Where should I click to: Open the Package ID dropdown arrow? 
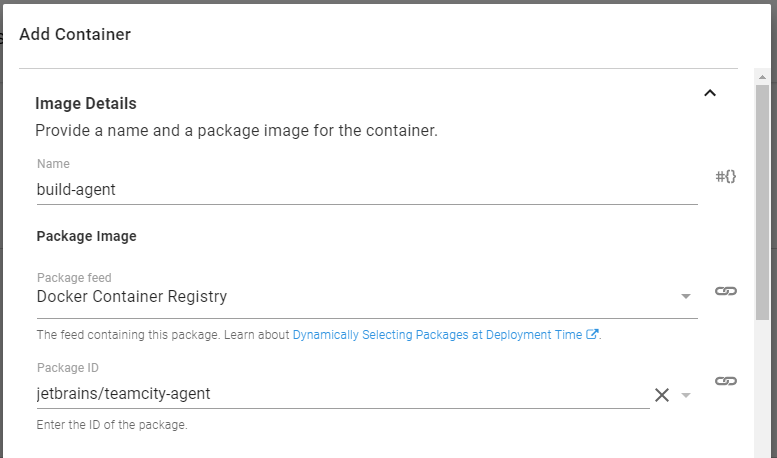pyautogui.click(x=686, y=395)
